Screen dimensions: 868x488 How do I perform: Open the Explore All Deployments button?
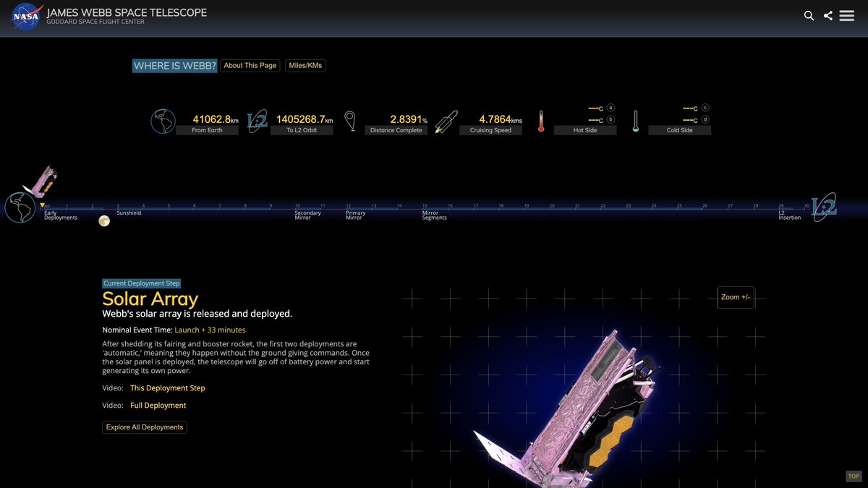145,427
